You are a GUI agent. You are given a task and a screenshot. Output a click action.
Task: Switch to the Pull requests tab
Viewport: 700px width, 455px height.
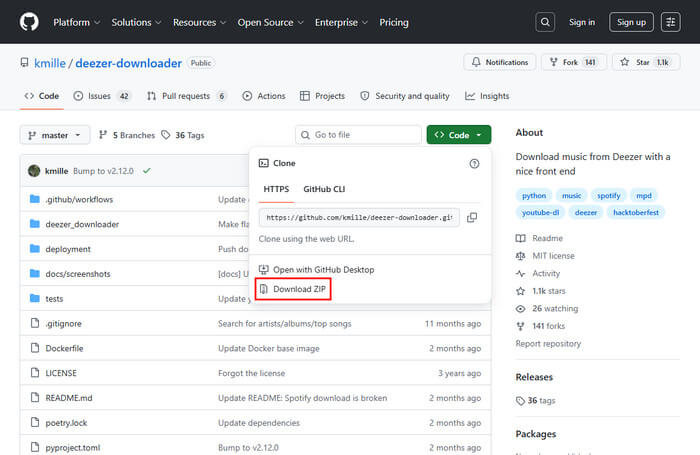187,96
